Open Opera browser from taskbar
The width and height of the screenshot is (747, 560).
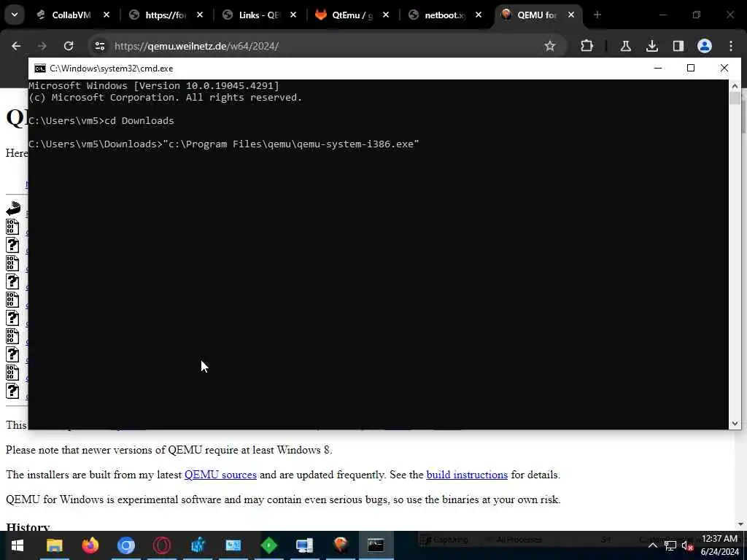[x=161, y=545]
